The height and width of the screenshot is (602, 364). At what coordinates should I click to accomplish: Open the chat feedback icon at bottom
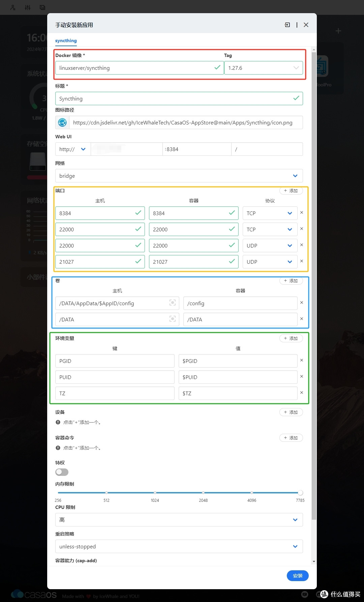(305, 594)
